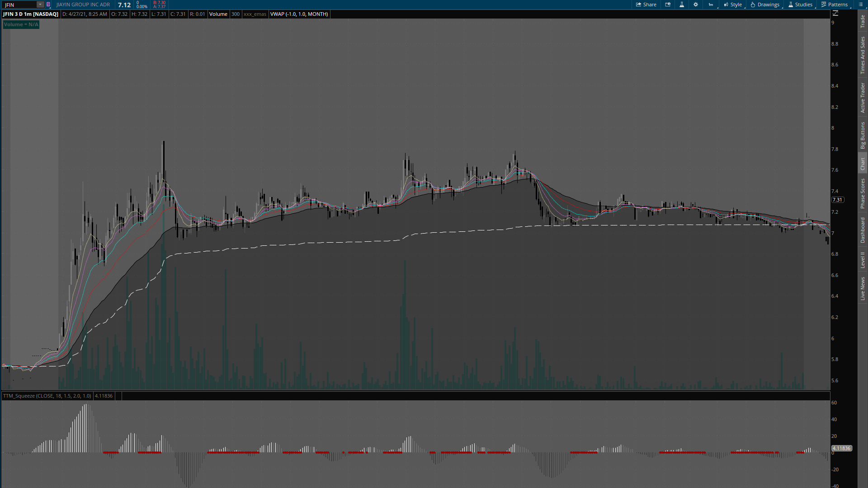Toggle the Live News side panel
The image size is (868, 488).
[x=863, y=289]
